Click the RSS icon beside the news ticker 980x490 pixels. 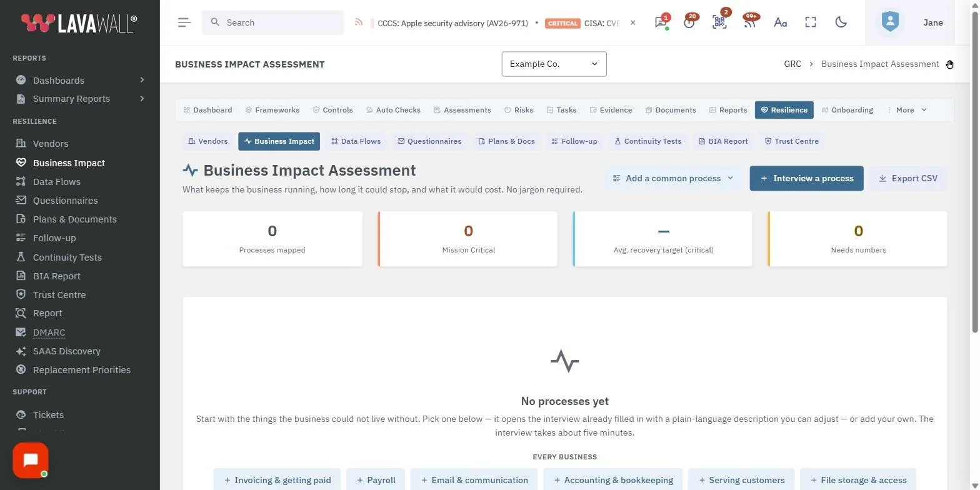pos(359,22)
